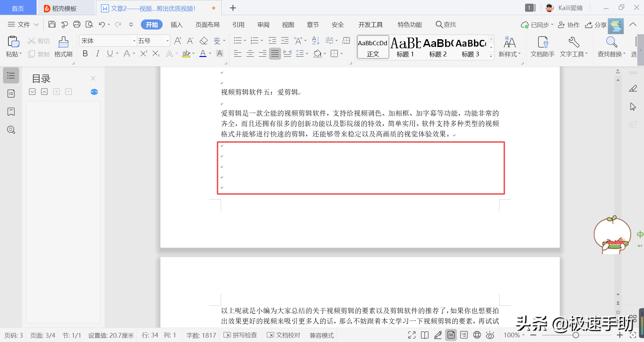The height and width of the screenshot is (342, 644).
Task: Click the web layout globe icon in status bar
Action: tap(477, 335)
